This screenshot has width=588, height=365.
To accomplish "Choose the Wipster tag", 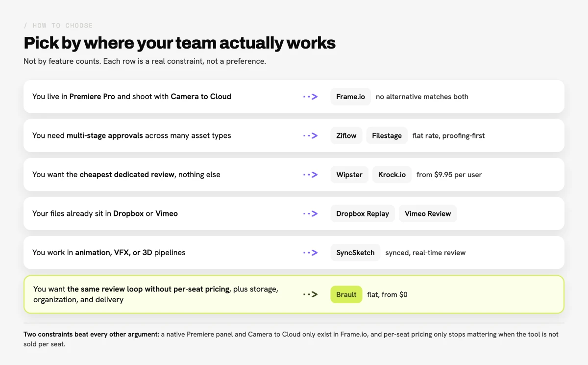I will pyautogui.click(x=349, y=175).
